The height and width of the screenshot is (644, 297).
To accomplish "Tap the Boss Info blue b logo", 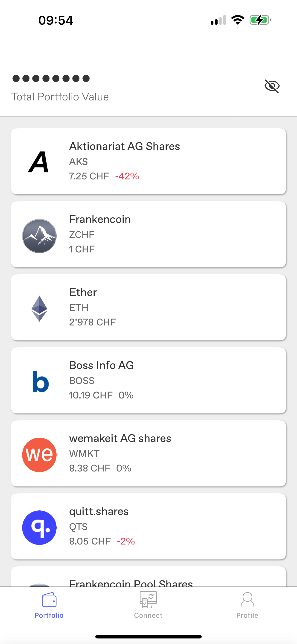I will 41,381.
